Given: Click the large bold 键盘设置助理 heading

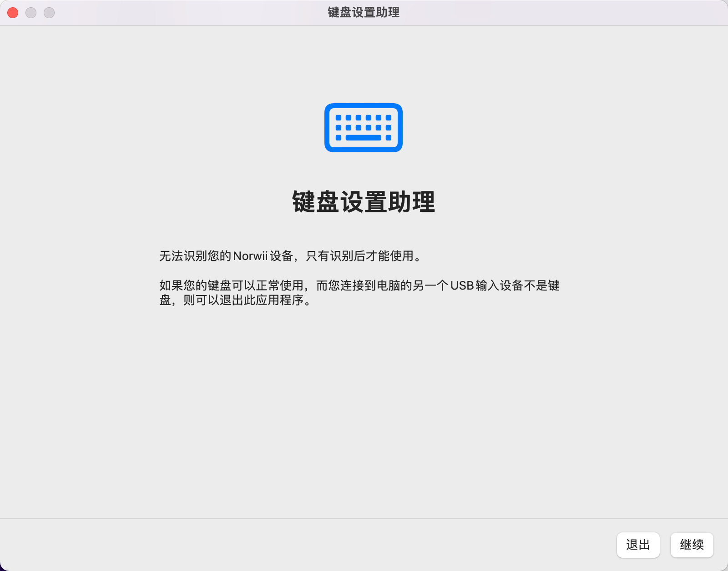Looking at the screenshot, I should [x=364, y=202].
